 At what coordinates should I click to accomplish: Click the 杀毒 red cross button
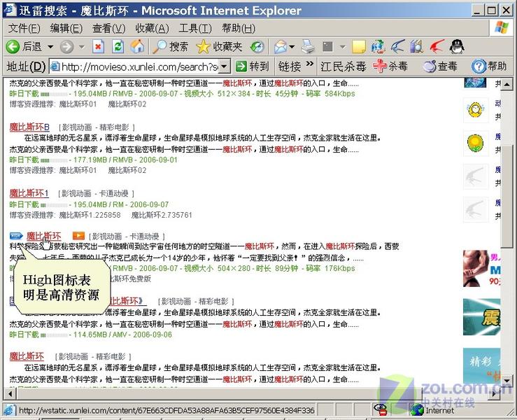pyautogui.click(x=390, y=66)
